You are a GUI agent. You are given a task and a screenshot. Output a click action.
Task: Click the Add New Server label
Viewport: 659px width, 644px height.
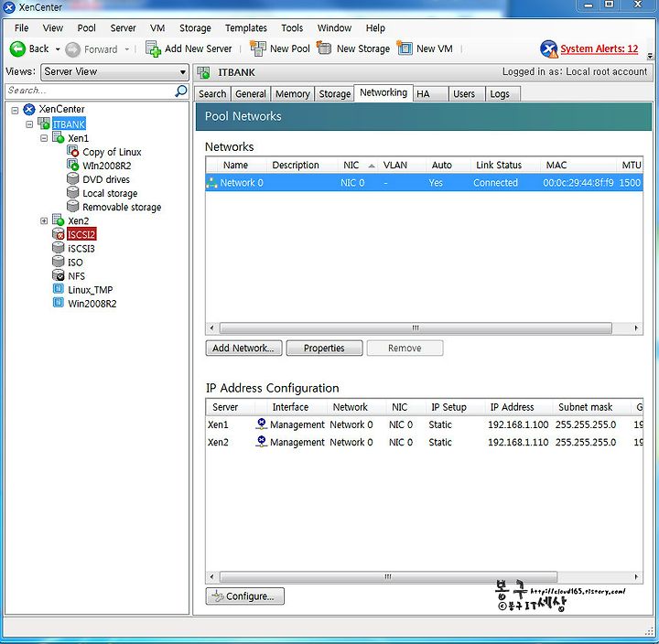coord(198,48)
